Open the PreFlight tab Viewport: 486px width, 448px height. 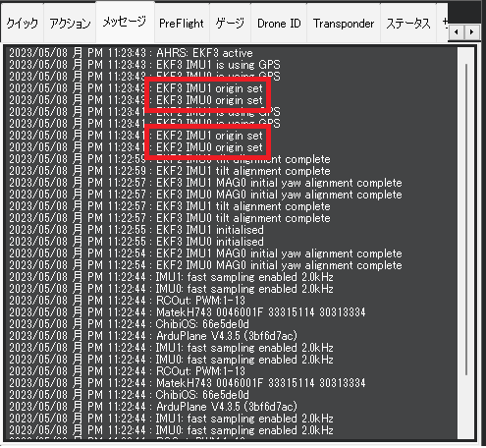point(182,24)
